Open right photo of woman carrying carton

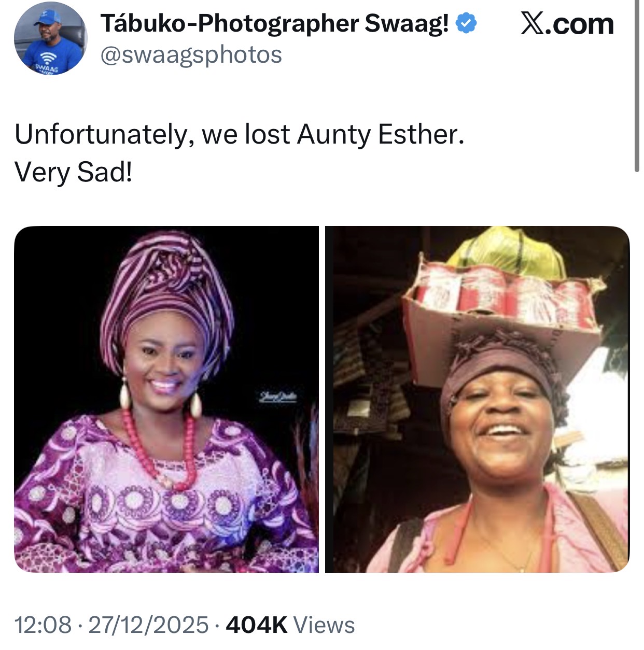coord(477,399)
